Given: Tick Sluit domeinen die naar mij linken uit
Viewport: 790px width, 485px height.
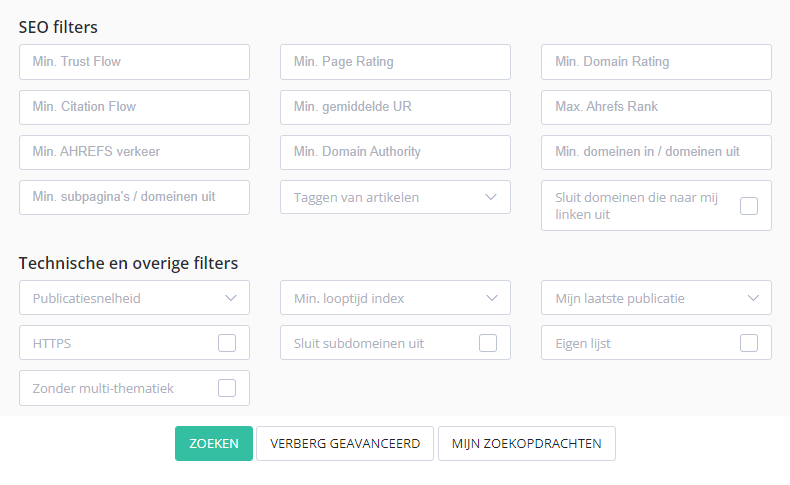Looking at the screenshot, I should [x=749, y=205].
